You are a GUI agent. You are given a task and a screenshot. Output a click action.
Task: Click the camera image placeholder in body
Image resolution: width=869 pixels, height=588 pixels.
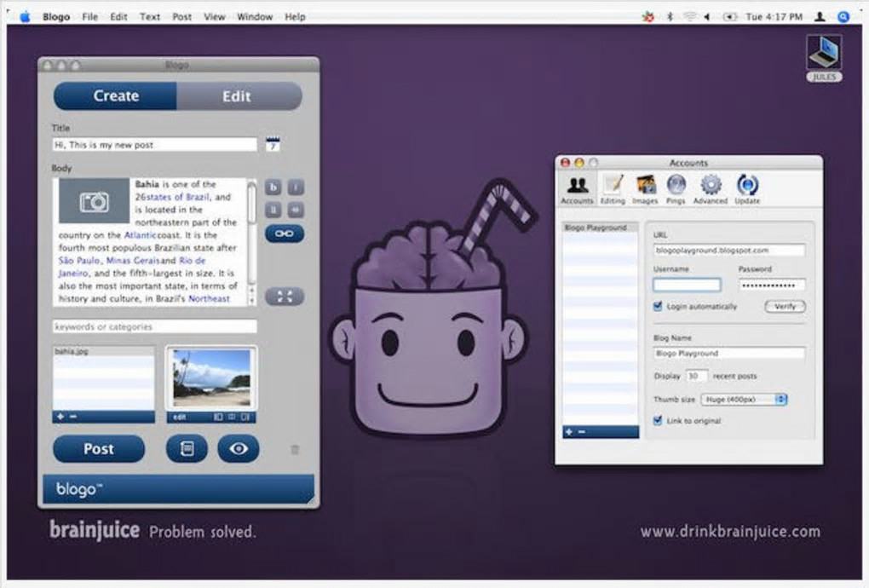[94, 200]
